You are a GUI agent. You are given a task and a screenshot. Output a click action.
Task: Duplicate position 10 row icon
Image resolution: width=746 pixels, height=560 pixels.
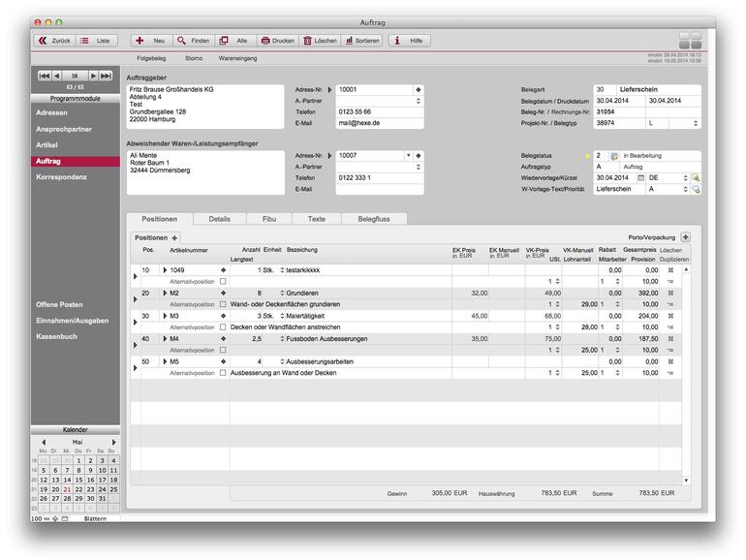[x=670, y=282]
